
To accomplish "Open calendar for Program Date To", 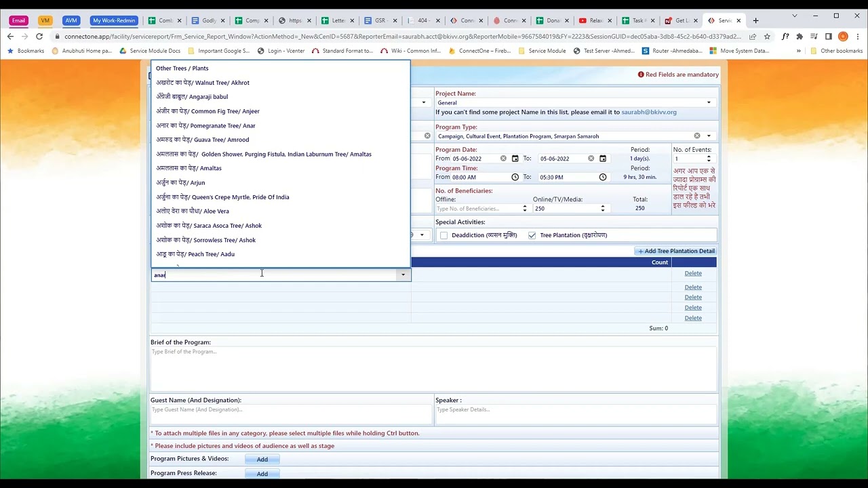I will click(602, 159).
